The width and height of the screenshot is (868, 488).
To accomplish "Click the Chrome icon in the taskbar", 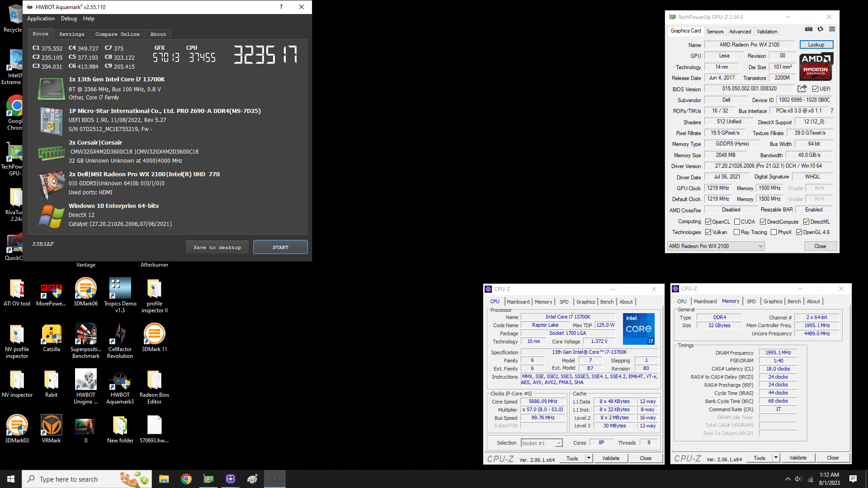I will tap(186, 479).
